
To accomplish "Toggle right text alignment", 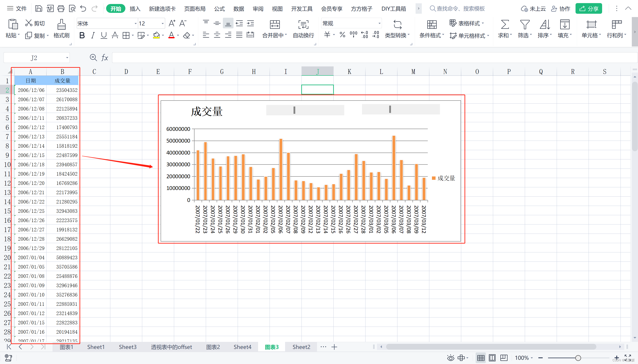I will tap(228, 35).
